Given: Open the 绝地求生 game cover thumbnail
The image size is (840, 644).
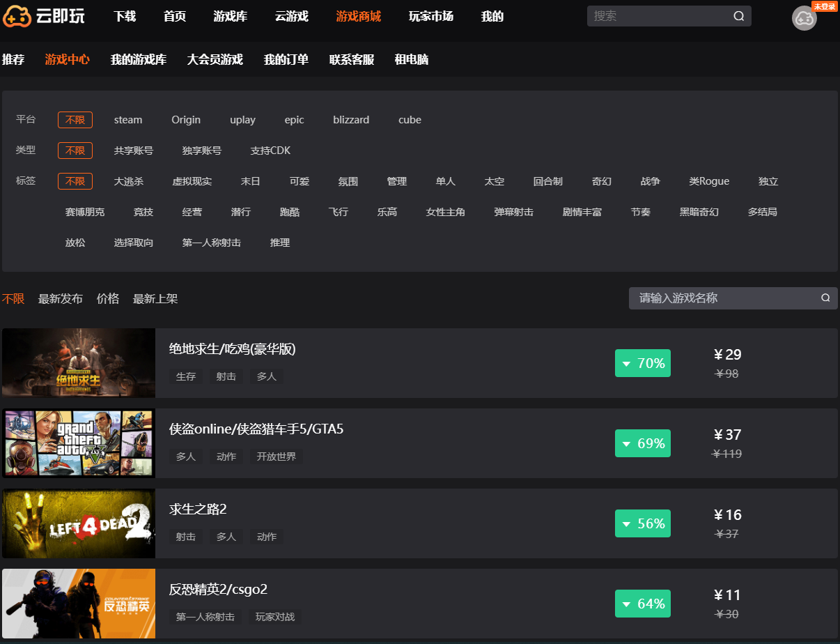Looking at the screenshot, I should click(x=79, y=363).
